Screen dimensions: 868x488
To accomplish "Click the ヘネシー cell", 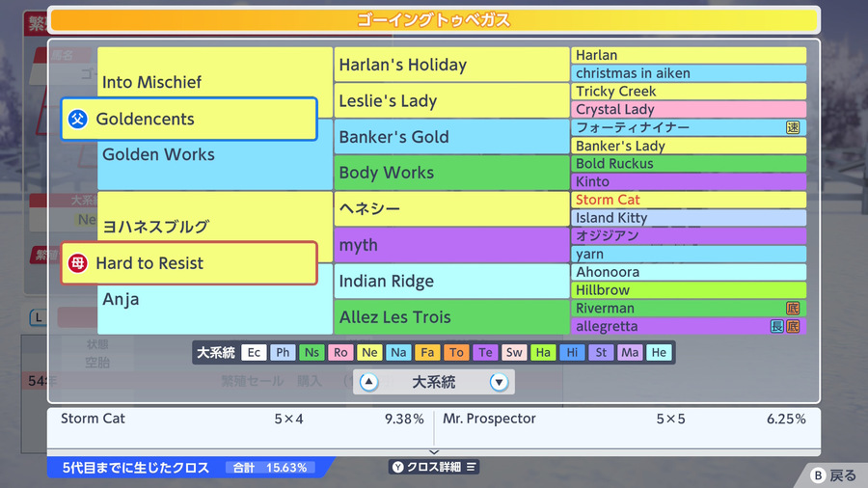I will (x=451, y=208).
